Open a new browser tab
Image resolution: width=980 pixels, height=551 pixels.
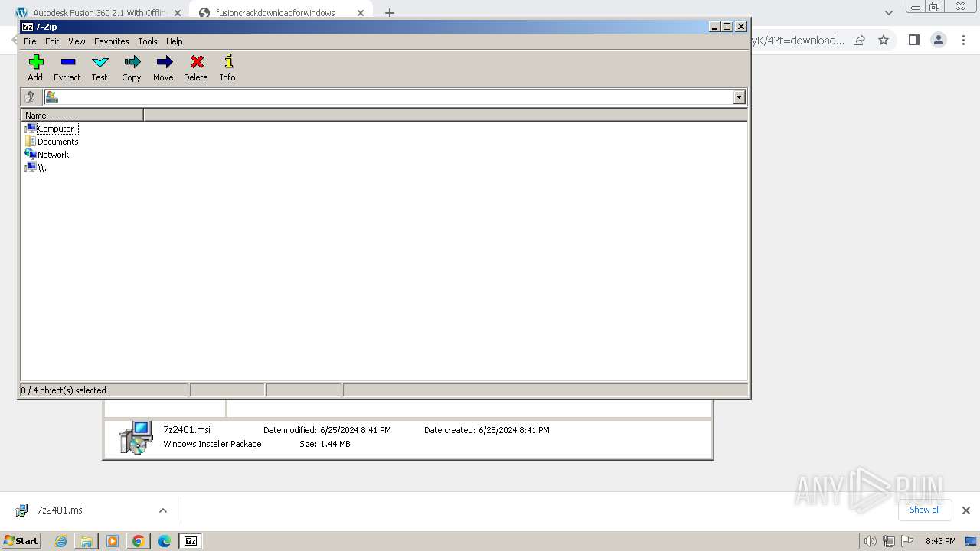click(390, 12)
